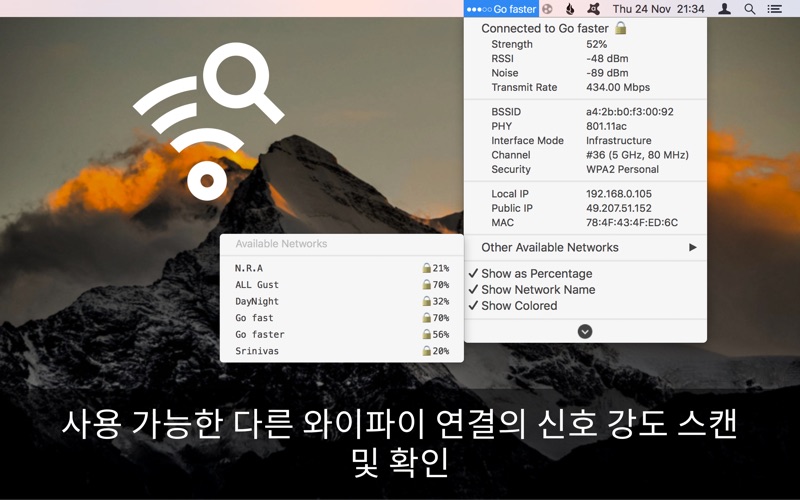Select the ALL Gust network
The height and width of the screenshot is (500, 800).
pyautogui.click(x=341, y=285)
